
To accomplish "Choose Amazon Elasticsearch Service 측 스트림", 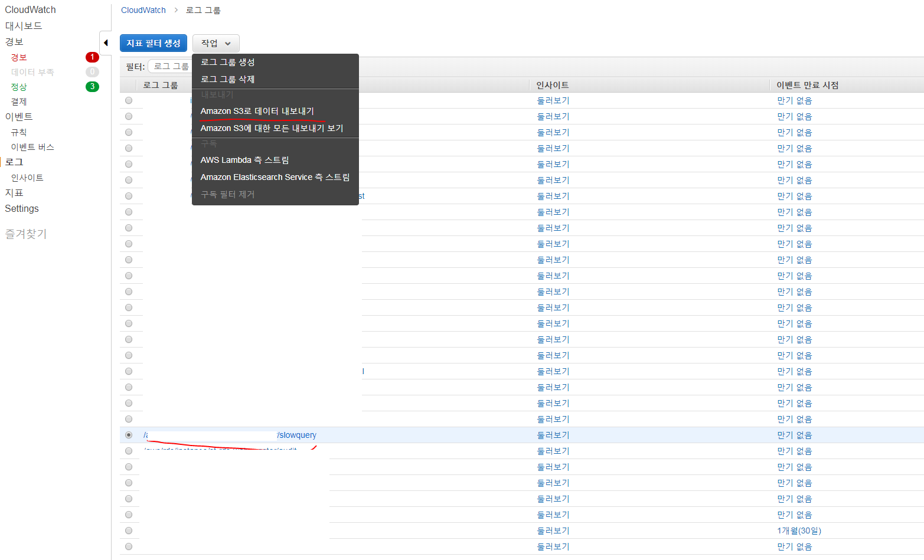I will pyautogui.click(x=275, y=177).
